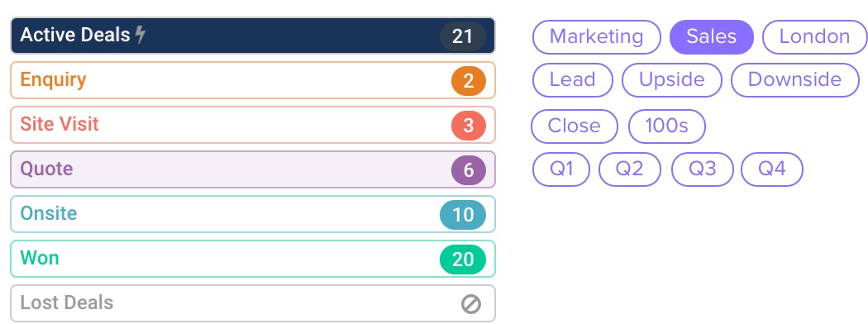Click the Active Deals count badge showing 21
Viewport: 868px width, 324px height.
click(x=463, y=36)
